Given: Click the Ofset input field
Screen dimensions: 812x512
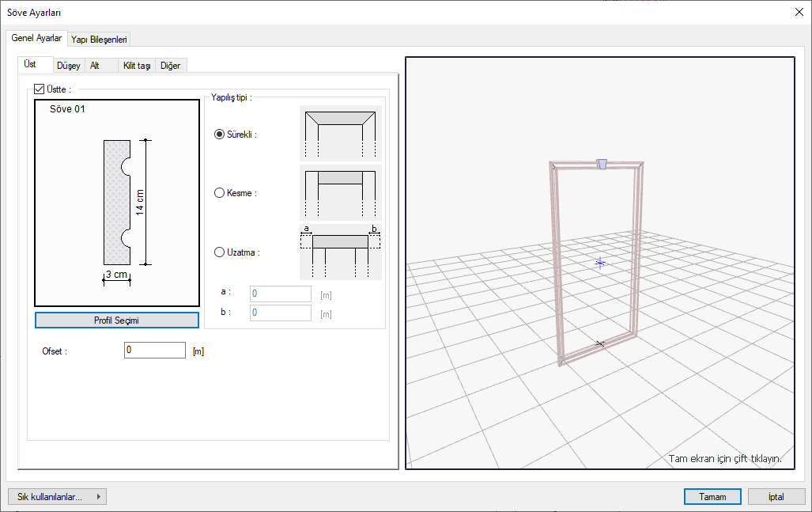Looking at the screenshot, I should pos(155,350).
